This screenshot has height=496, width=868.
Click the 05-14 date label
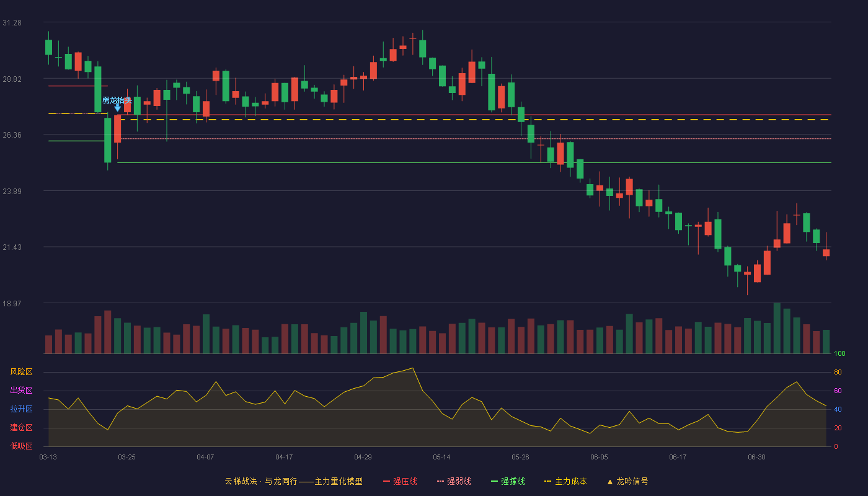[441, 457]
